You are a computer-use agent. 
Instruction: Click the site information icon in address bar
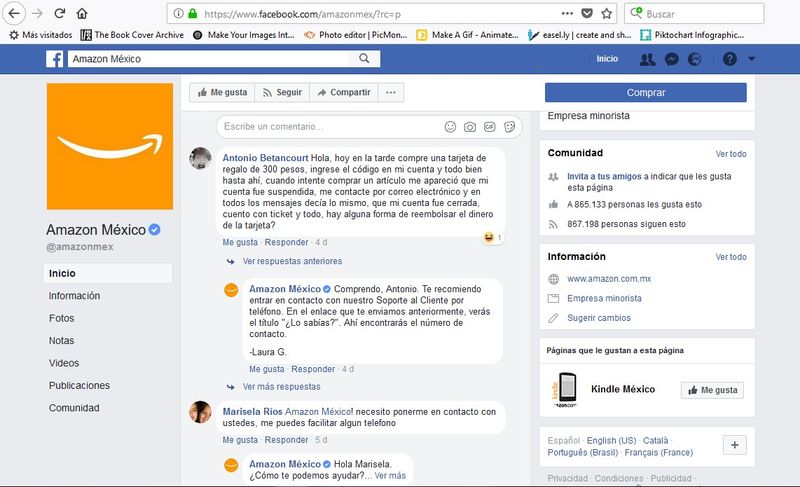tap(178, 14)
